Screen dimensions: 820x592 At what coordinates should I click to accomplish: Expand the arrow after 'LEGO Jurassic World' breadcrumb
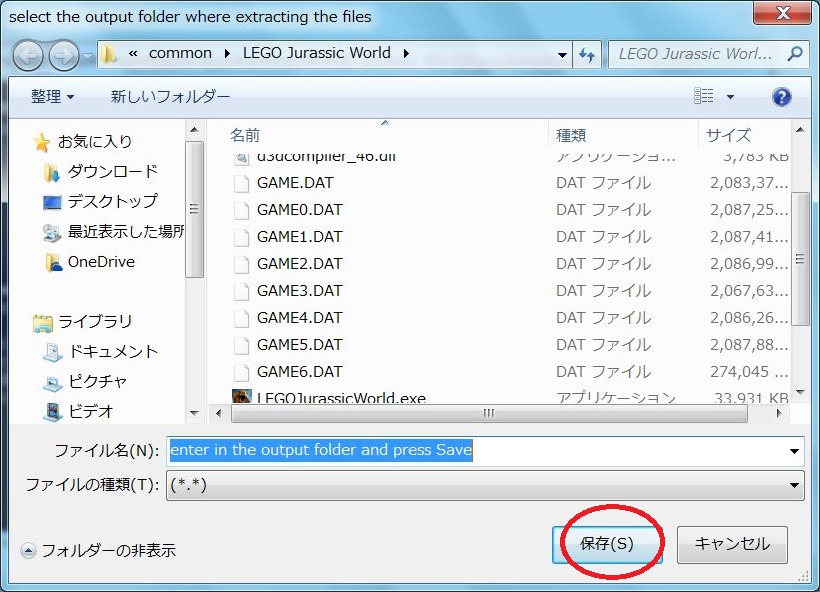(406, 53)
